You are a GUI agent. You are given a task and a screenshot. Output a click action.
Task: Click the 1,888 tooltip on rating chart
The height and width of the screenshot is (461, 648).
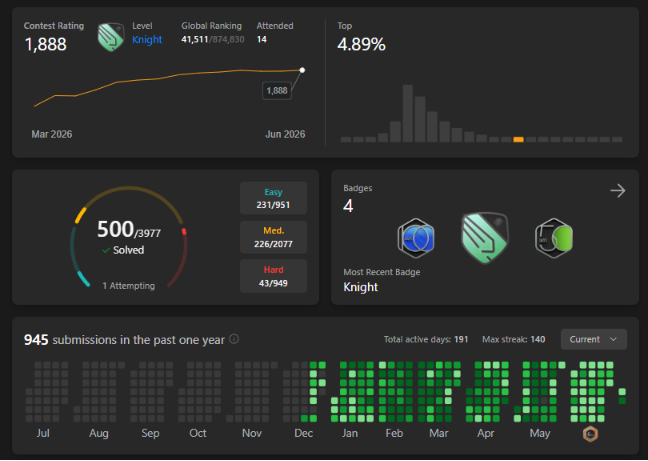pyautogui.click(x=277, y=90)
